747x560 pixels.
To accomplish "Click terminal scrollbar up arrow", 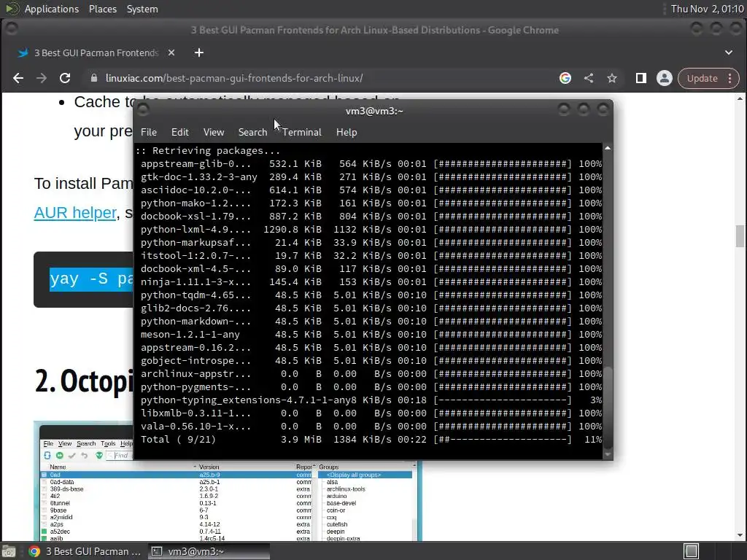I will (x=608, y=149).
